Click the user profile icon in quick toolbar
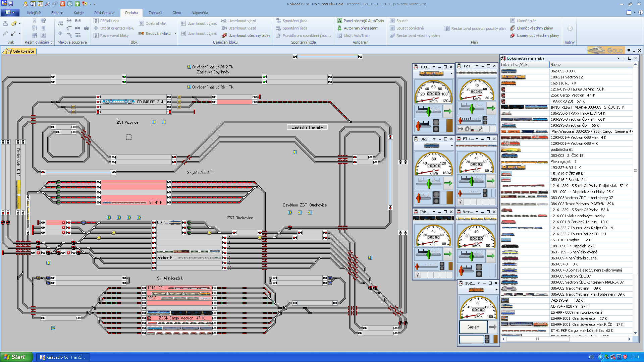The width and height of the screenshot is (644, 362). coord(25,4)
